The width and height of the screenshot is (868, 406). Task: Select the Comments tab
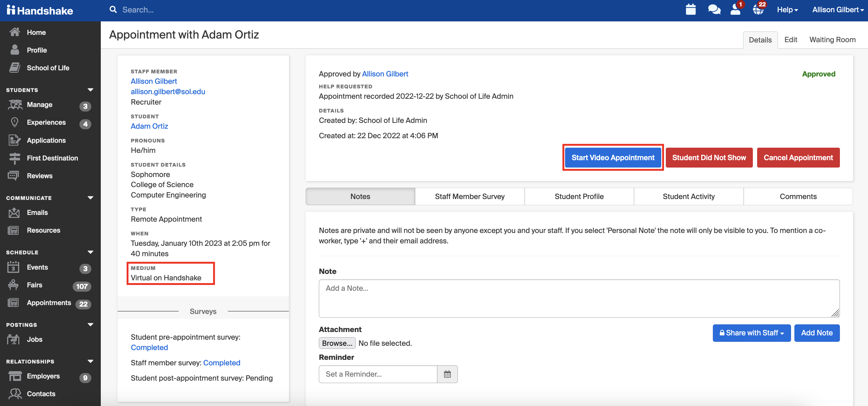[798, 196]
